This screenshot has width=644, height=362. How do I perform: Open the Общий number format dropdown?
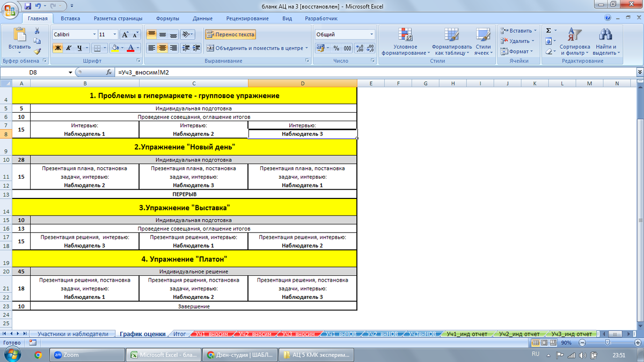[371, 34]
